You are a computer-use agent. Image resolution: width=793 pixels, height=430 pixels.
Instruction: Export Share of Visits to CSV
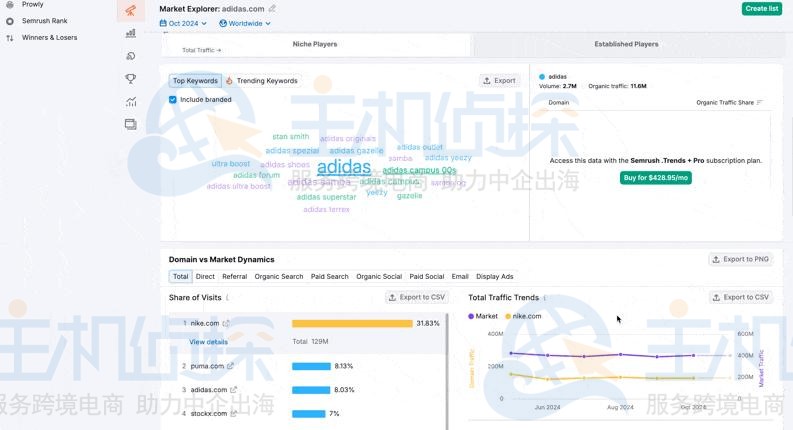pyautogui.click(x=417, y=297)
